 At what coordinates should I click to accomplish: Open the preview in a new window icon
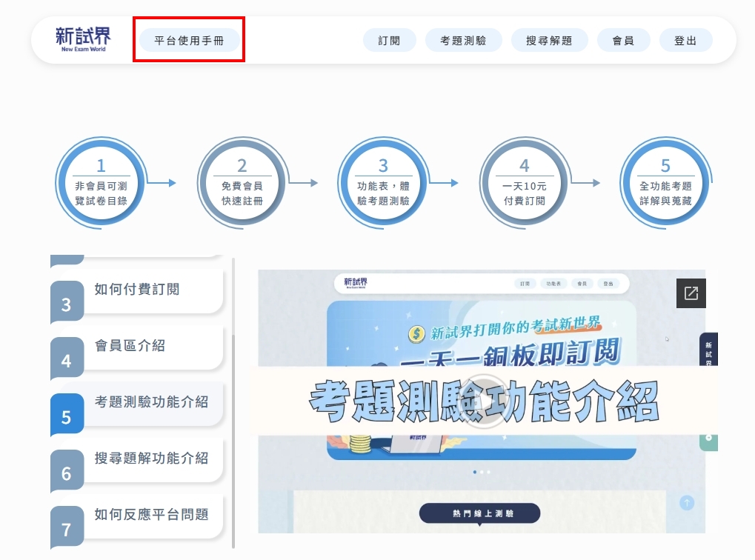tap(691, 293)
